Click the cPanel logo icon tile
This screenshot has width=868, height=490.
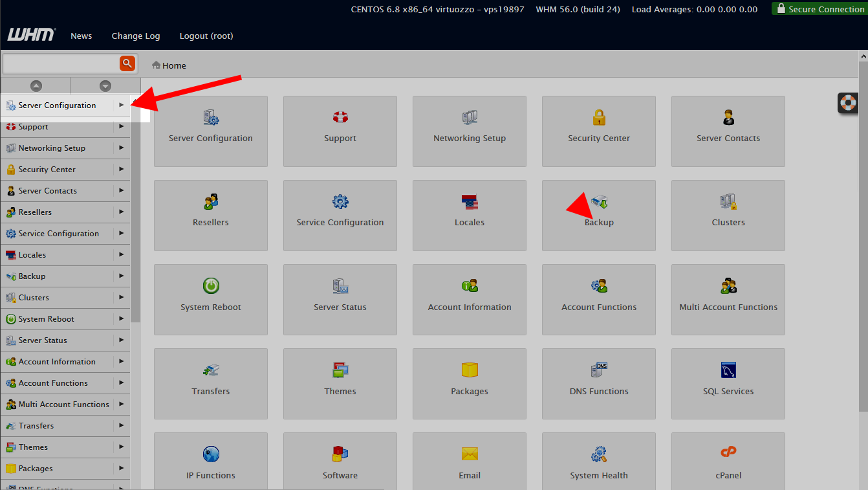coord(728,453)
